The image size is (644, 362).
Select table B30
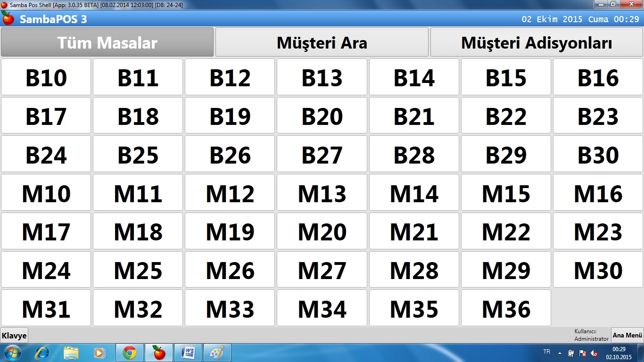click(598, 154)
